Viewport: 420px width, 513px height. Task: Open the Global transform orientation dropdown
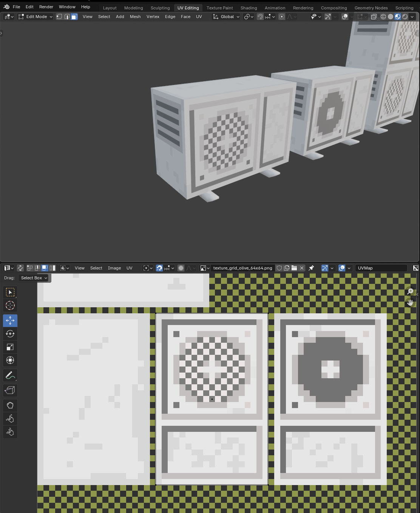pos(225,17)
